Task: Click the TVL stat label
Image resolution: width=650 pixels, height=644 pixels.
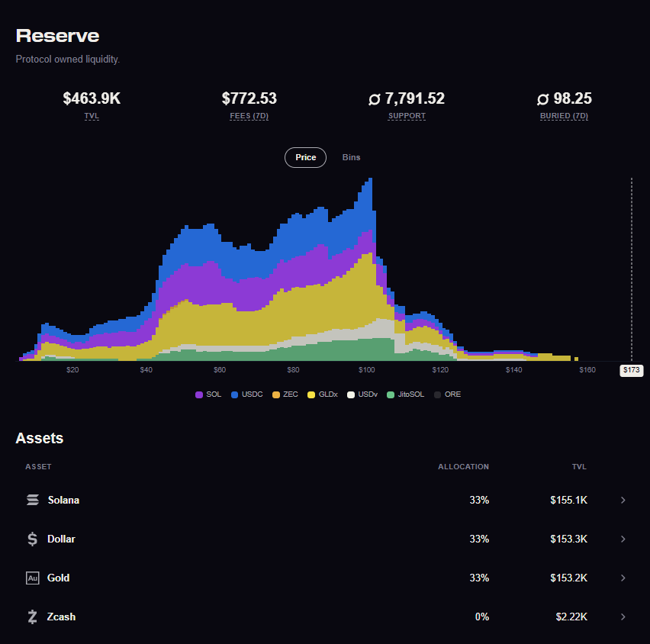Action: pos(92,116)
